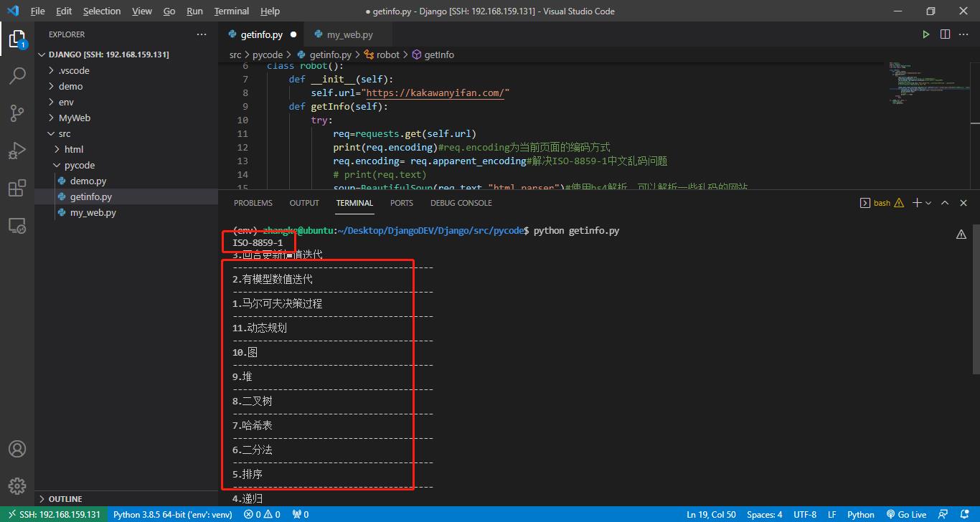Open the Search view icon
980x522 pixels.
(17, 75)
